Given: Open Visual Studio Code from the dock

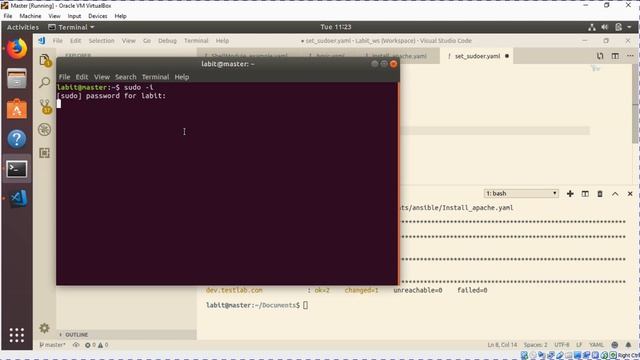Looking at the screenshot, I should click(x=18, y=198).
